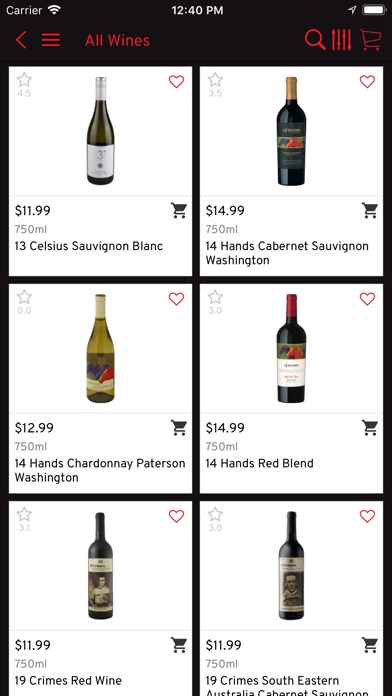
Task: Tap the 4.5 star rating icon
Action: pos(24,80)
